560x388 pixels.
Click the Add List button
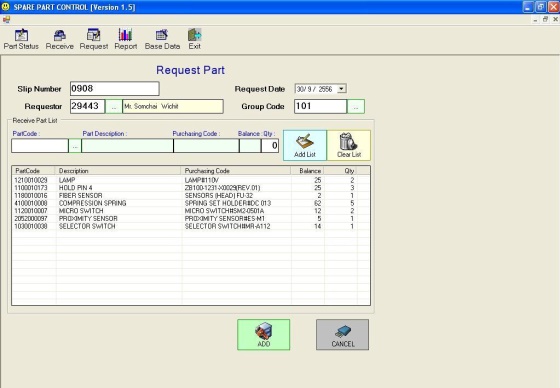tap(305, 145)
